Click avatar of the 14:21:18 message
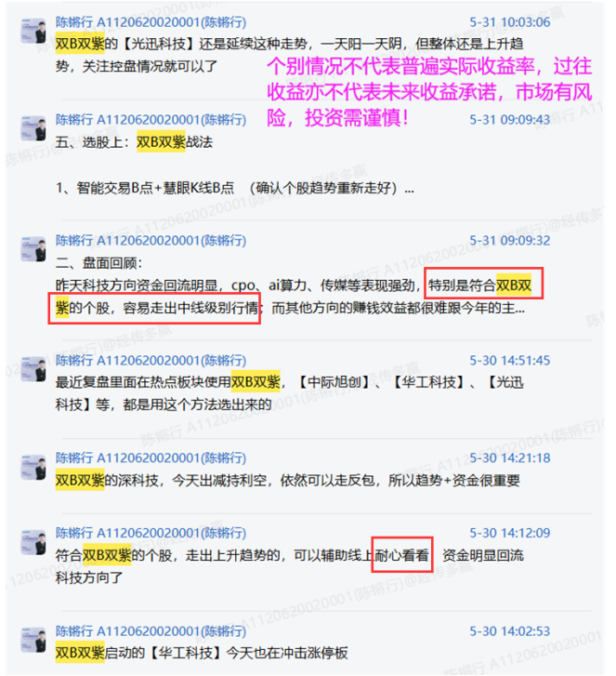 (x=33, y=467)
